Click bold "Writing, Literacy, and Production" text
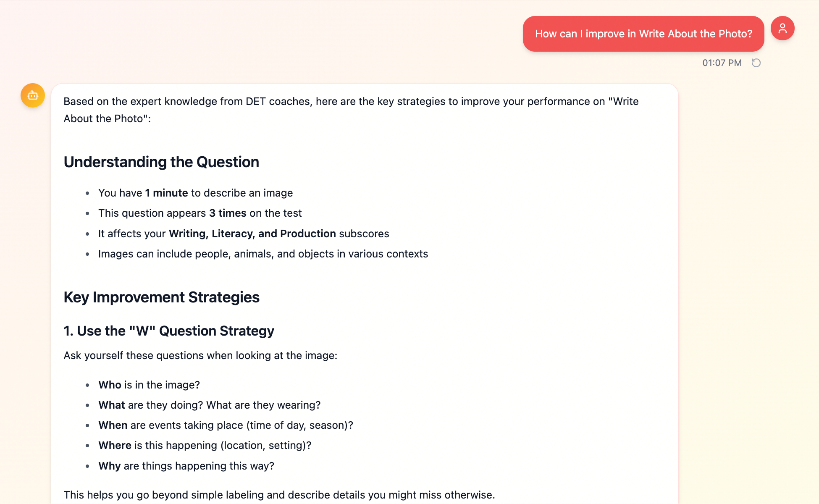 click(x=252, y=234)
